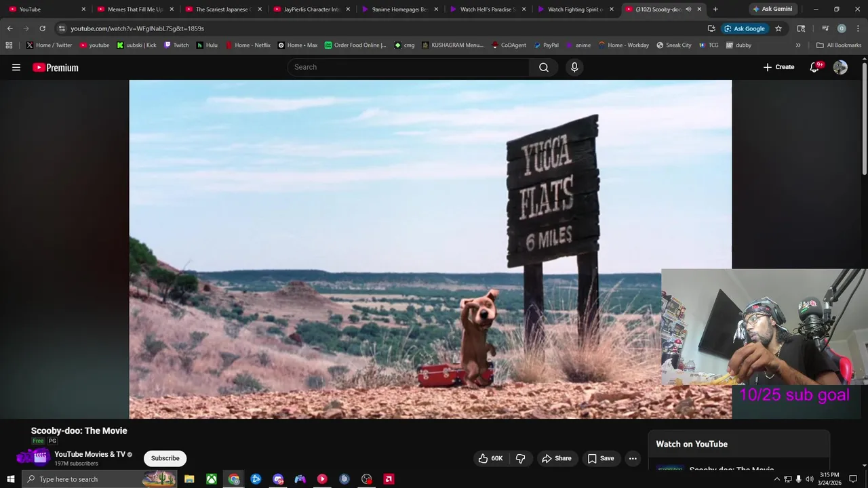The width and height of the screenshot is (868, 488).
Task: Open the Xbox app on the taskbar
Action: click(212, 479)
